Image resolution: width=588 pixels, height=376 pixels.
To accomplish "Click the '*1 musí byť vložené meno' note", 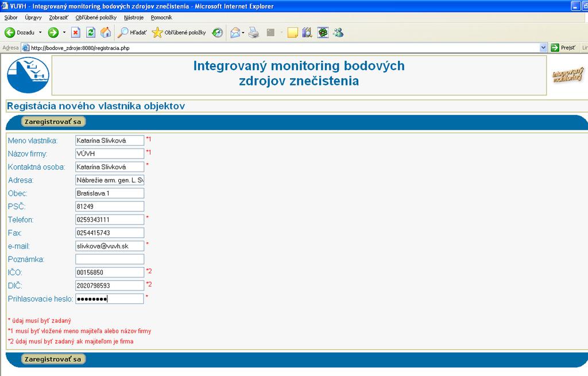I will (x=79, y=331).
